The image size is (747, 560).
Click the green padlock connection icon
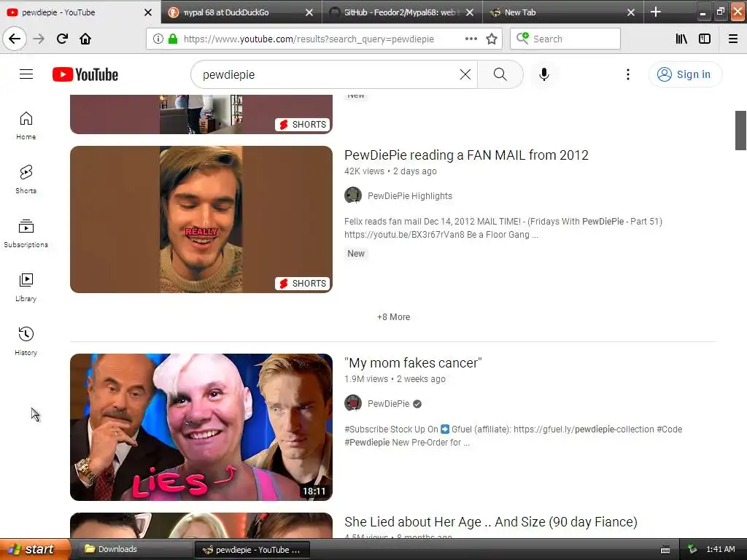[x=173, y=39]
